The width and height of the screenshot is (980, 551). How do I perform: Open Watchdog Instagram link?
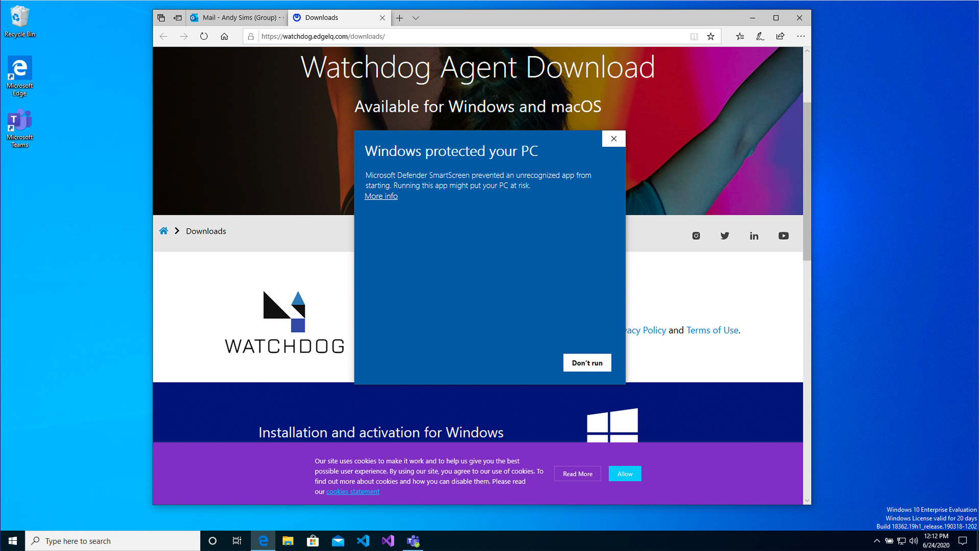[696, 236]
